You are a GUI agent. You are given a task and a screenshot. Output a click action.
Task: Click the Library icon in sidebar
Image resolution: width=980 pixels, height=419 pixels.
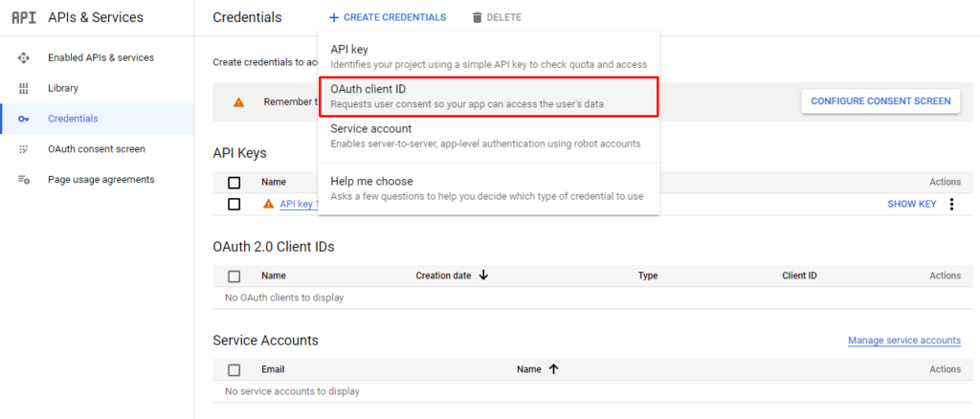tap(24, 89)
